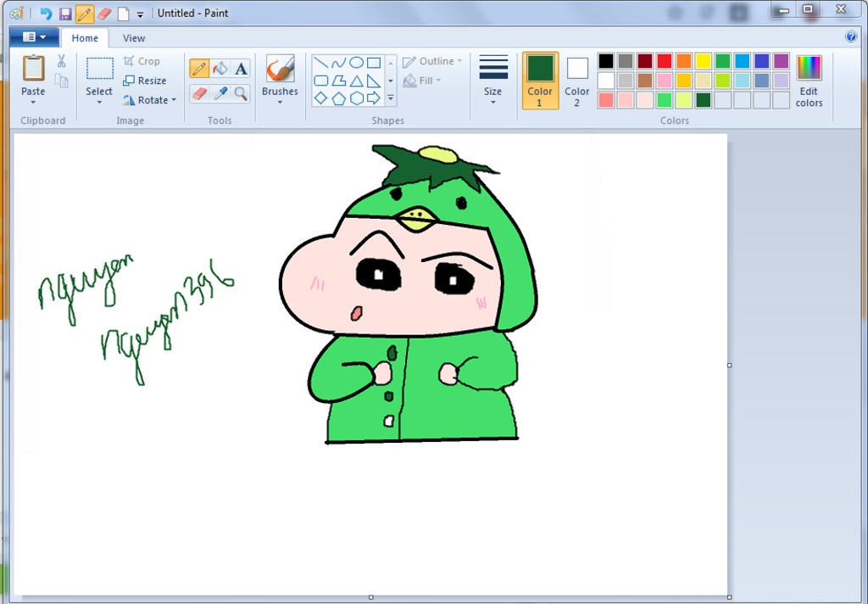
Task: Pick the red color swatch
Action: tap(665, 61)
